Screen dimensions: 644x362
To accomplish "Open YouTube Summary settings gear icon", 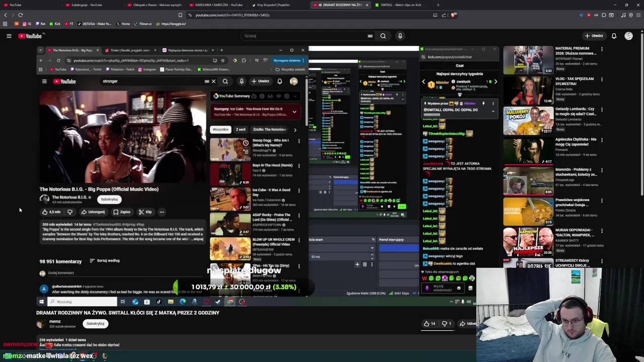I will click(x=287, y=96).
